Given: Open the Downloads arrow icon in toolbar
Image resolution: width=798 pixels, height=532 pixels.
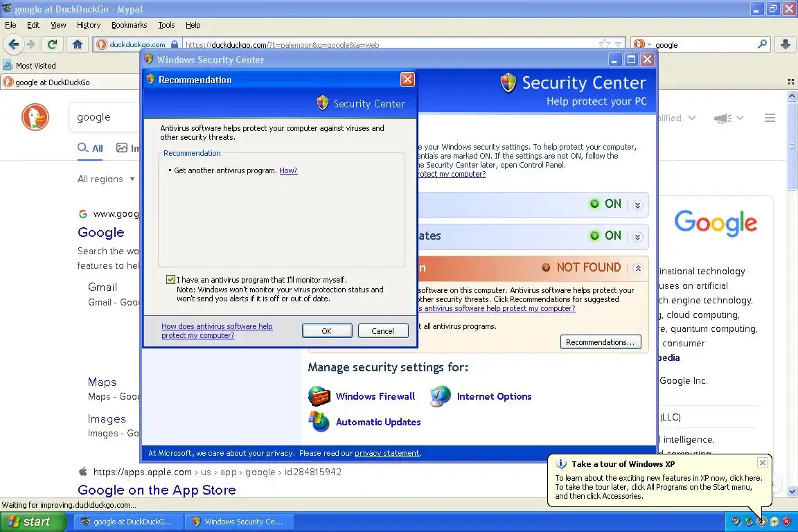Looking at the screenshot, I should pos(786,44).
